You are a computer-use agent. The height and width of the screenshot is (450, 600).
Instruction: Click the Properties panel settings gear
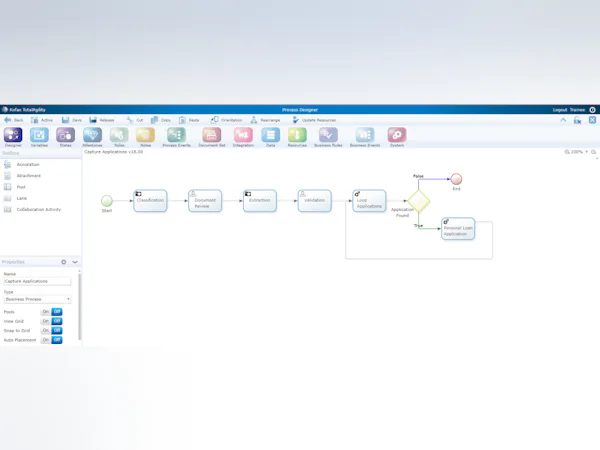[x=64, y=262]
